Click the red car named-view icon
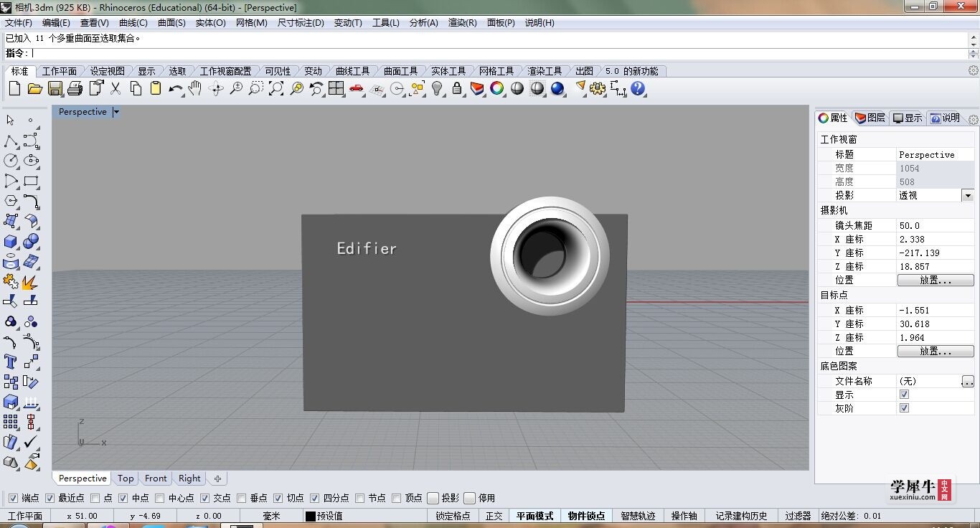This screenshot has width=980, height=528. [357, 88]
